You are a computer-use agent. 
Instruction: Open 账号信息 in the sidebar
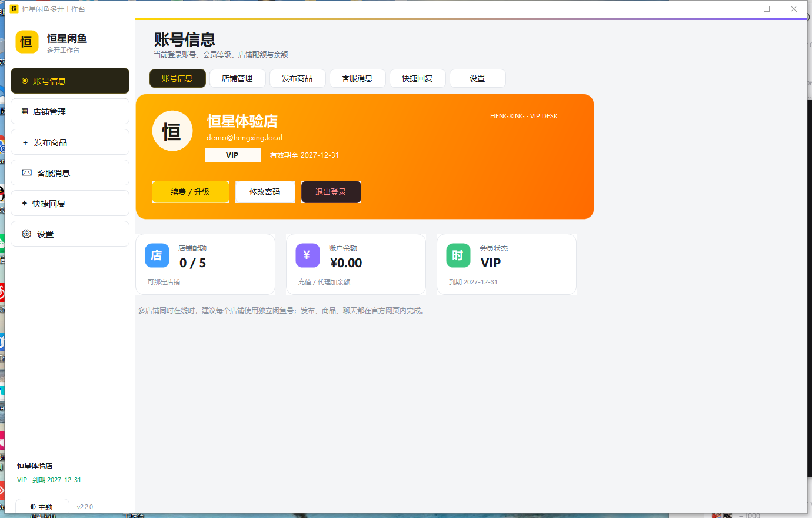tap(70, 81)
